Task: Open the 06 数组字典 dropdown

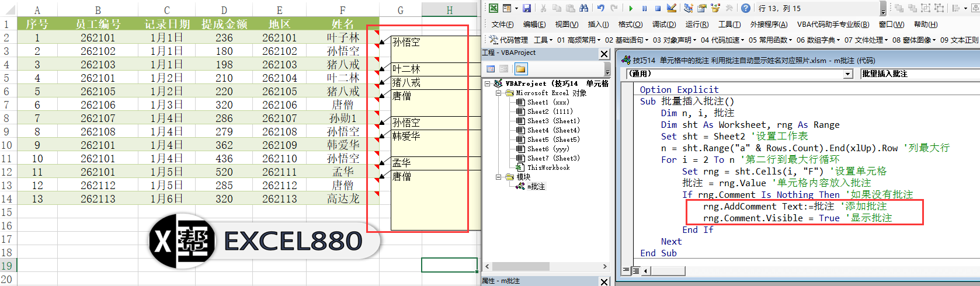Action: 818,40
